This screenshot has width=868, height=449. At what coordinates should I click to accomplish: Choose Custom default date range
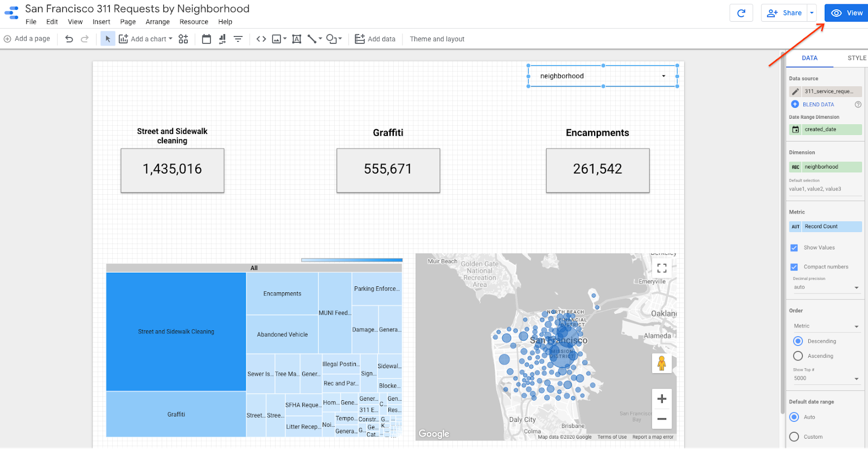coord(794,437)
